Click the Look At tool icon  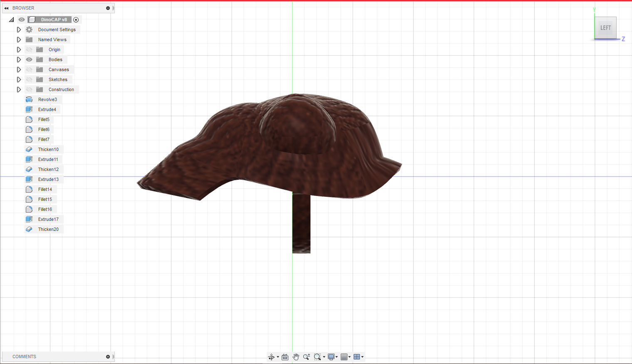click(285, 357)
